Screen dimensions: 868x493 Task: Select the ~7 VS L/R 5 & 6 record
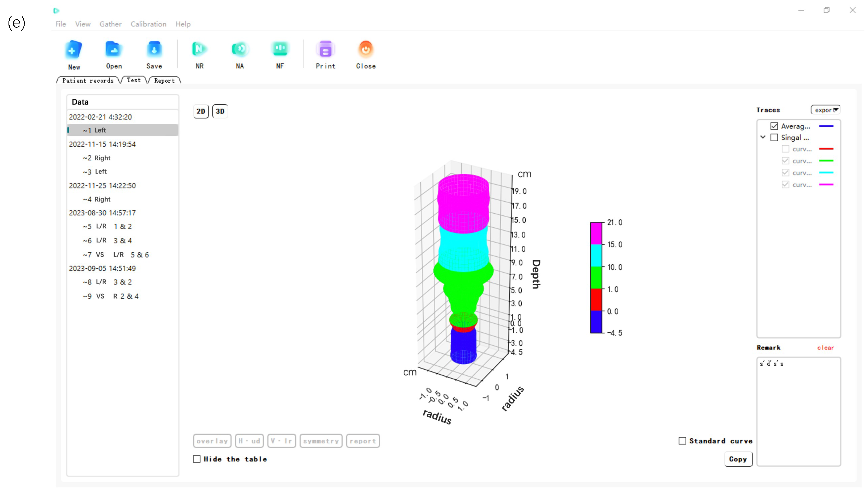click(x=116, y=255)
